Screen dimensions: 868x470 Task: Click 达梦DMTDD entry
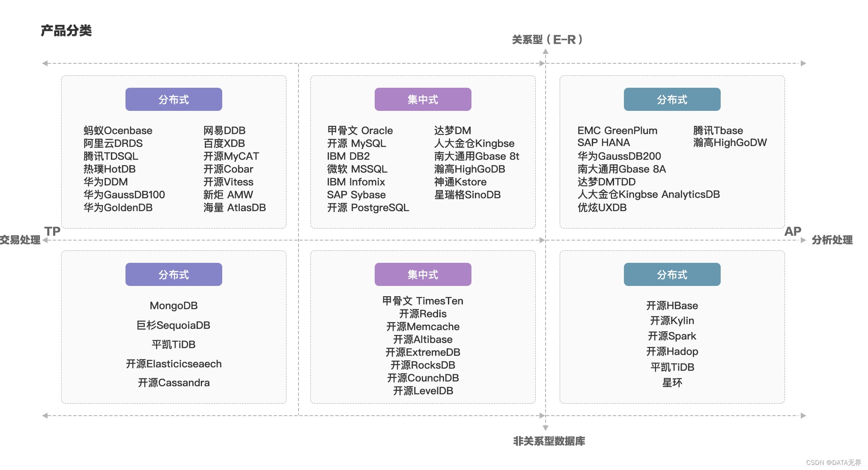click(x=607, y=182)
